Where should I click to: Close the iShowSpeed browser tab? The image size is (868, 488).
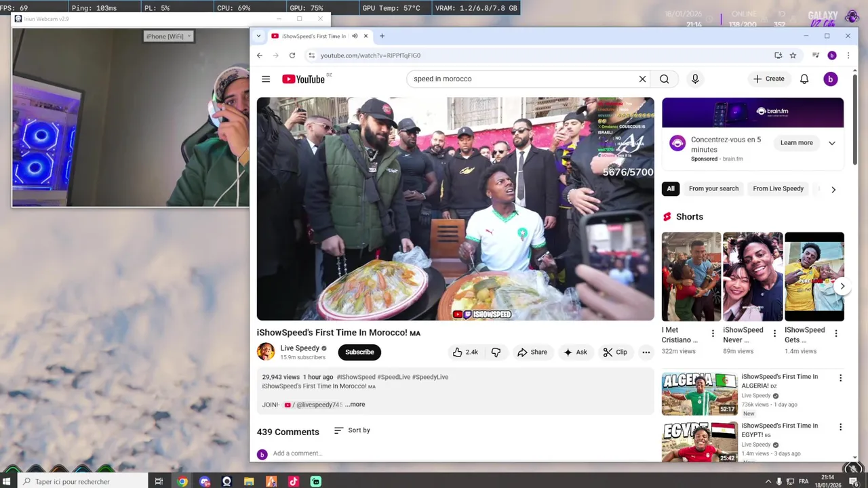(x=366, y=36)
